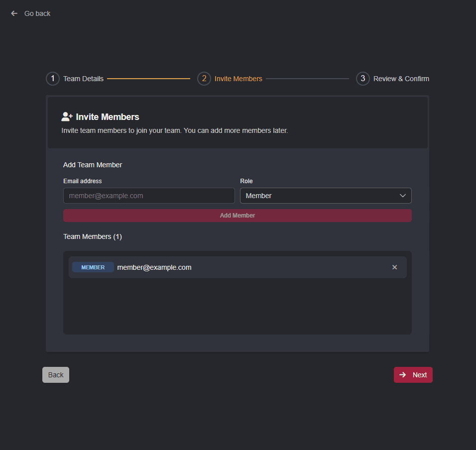Click the Next button label

click(419, 375)
